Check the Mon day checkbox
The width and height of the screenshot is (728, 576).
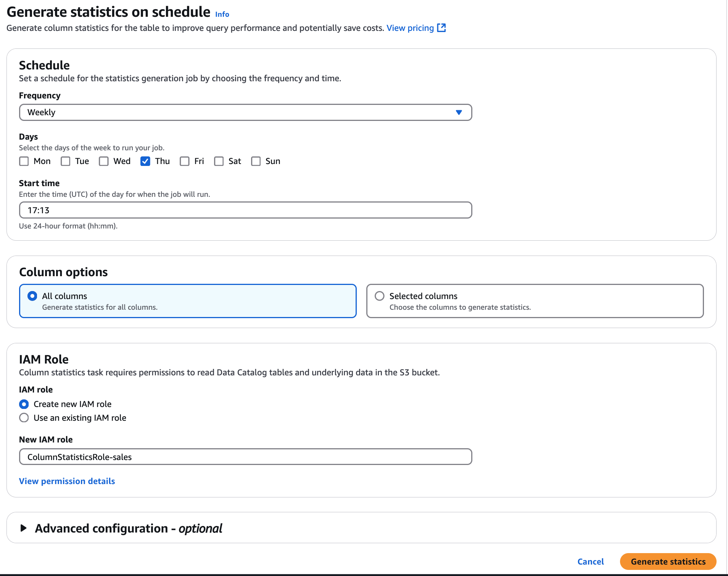24,161
